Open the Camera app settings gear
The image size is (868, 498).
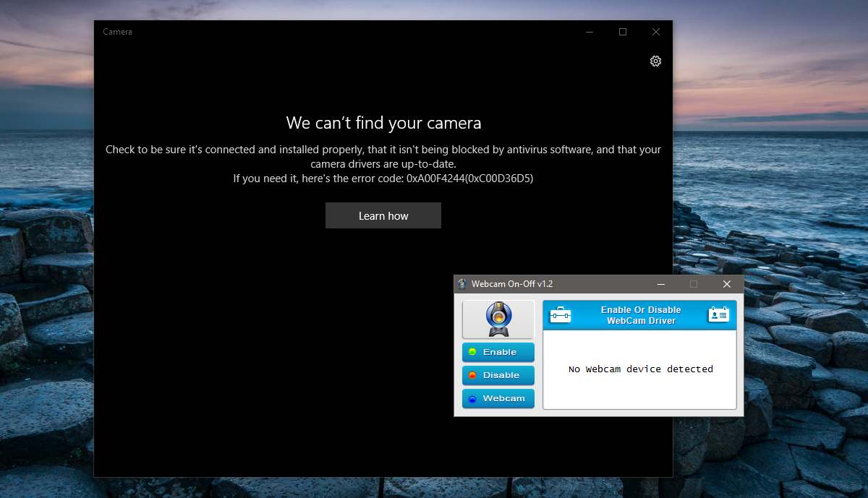655,61
